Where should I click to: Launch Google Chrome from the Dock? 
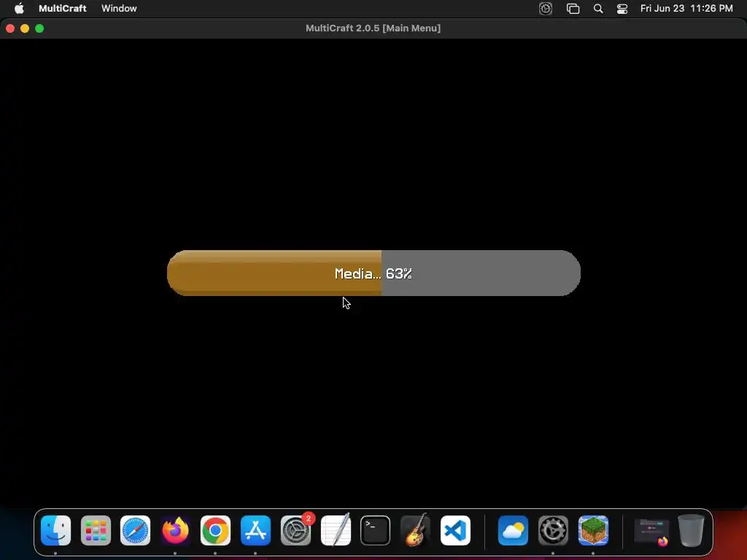(215, 530)
